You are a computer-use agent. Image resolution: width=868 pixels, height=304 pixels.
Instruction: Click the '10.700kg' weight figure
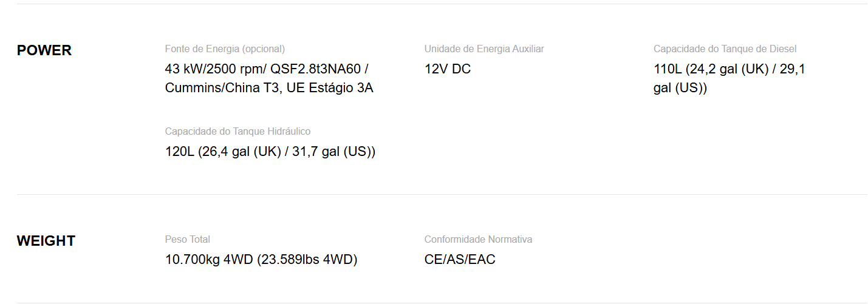[192, 259]
